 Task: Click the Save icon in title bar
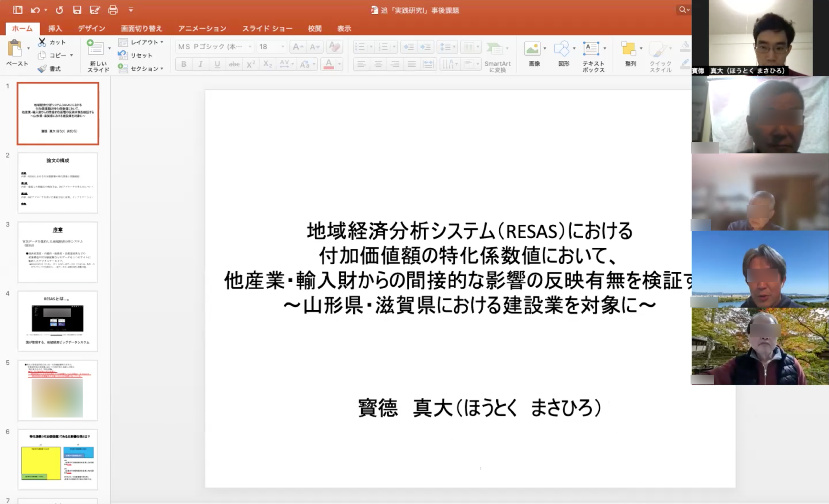click(77, 10)
